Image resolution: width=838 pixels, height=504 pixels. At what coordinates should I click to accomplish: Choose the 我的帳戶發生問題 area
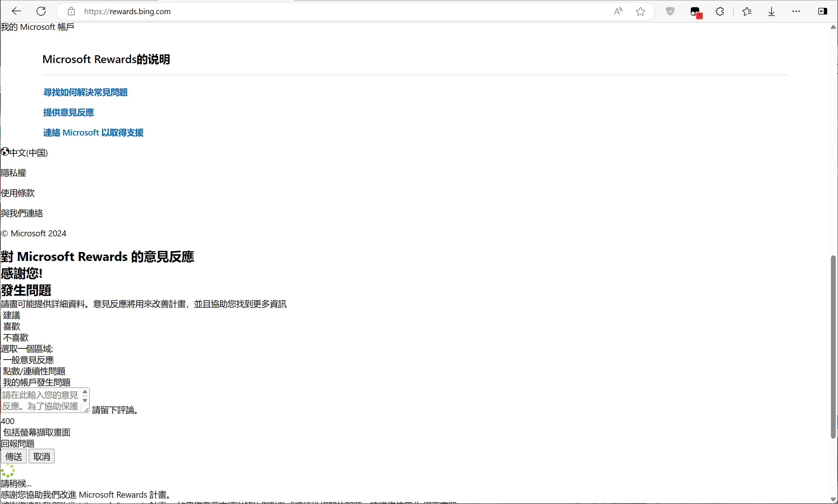click(37, 383)
